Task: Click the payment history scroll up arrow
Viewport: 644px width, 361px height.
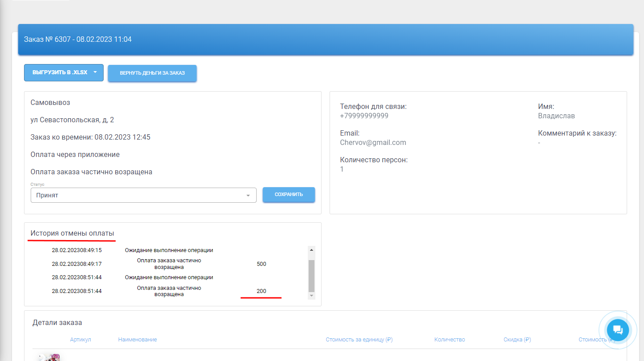Action: point(311,250)
